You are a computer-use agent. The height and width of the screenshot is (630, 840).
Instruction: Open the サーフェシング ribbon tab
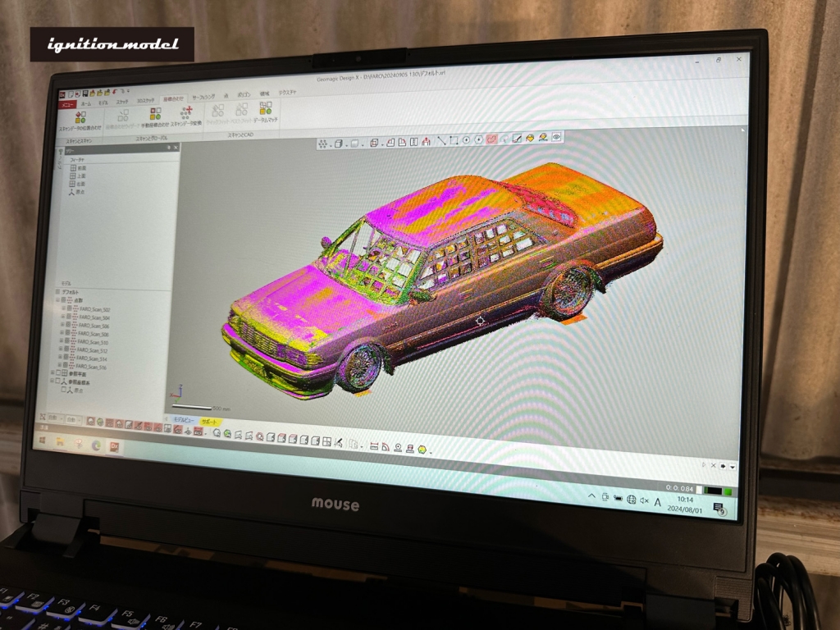click(203, 97)
